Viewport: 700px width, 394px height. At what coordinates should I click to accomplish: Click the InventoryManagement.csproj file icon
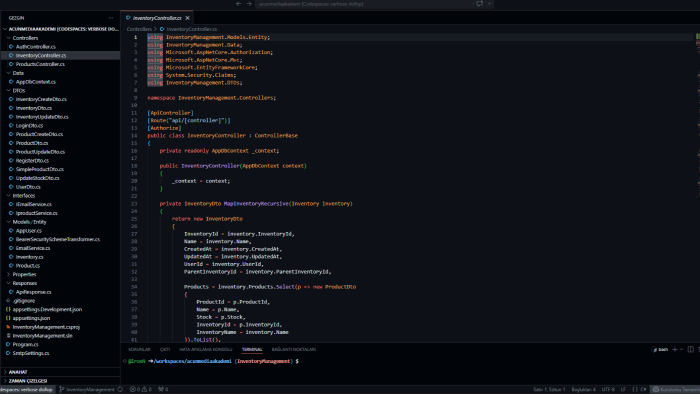pos(8,327)
